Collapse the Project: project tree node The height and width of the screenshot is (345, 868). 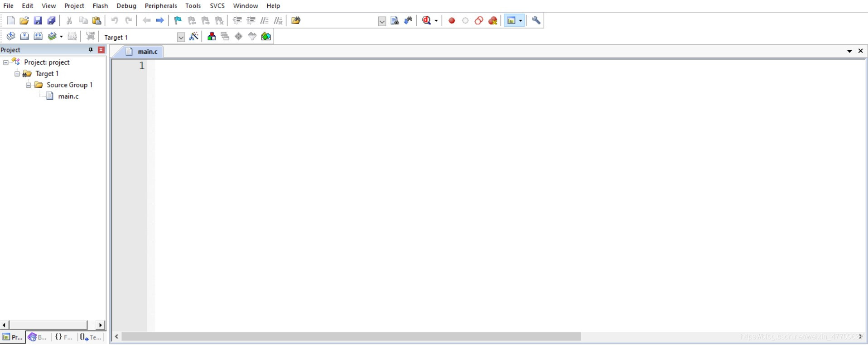point(6,62)
